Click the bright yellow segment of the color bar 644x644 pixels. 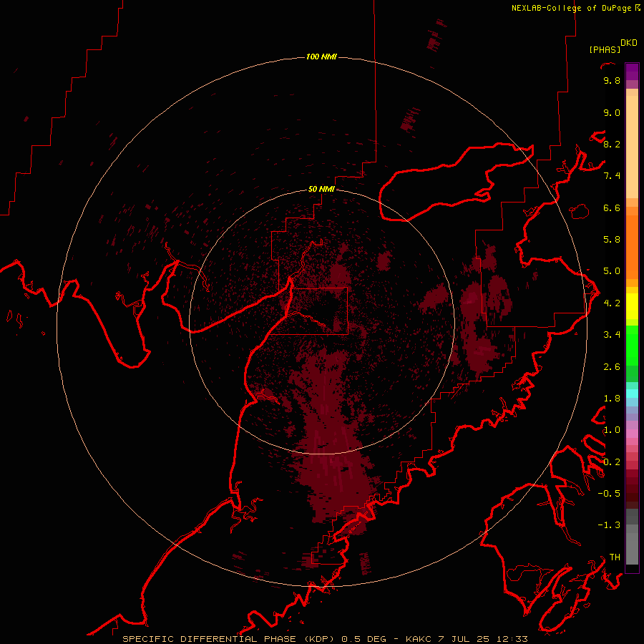point(632,306)
